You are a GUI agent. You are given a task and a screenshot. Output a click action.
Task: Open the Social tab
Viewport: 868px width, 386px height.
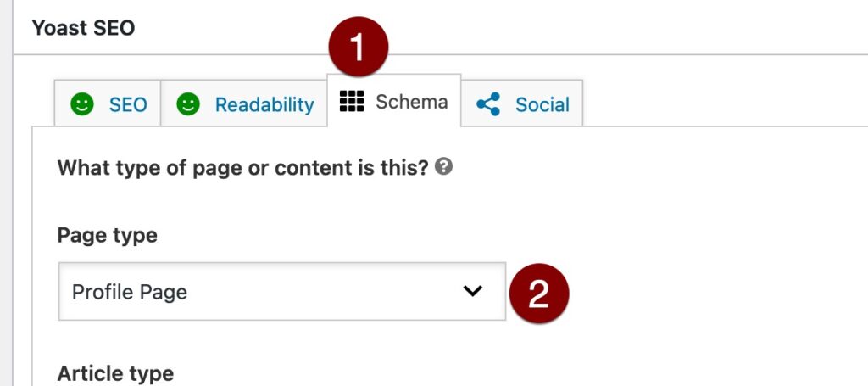[522, 103]
